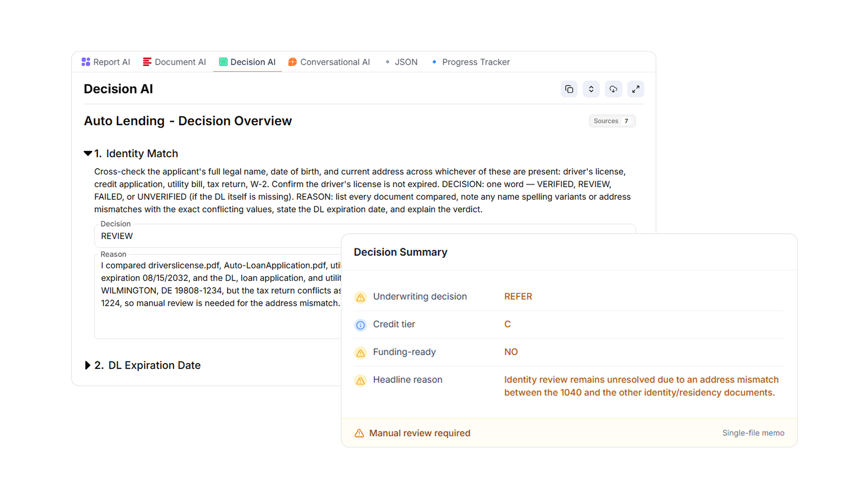Click the REFER underwriting decision value

518,296
